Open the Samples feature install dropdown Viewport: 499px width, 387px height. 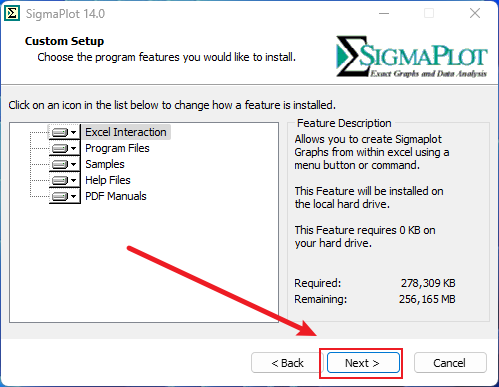(x=65, y=164)
